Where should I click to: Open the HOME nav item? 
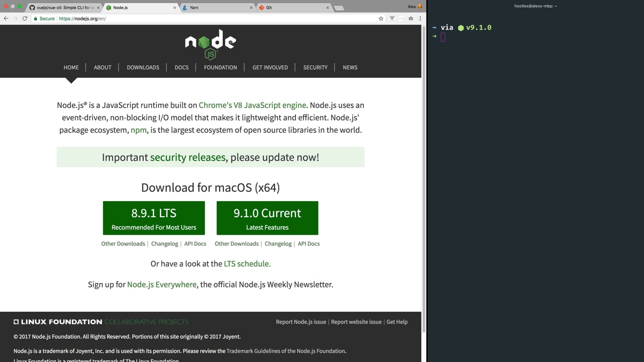pyautogui.click(x=71, y=67)
